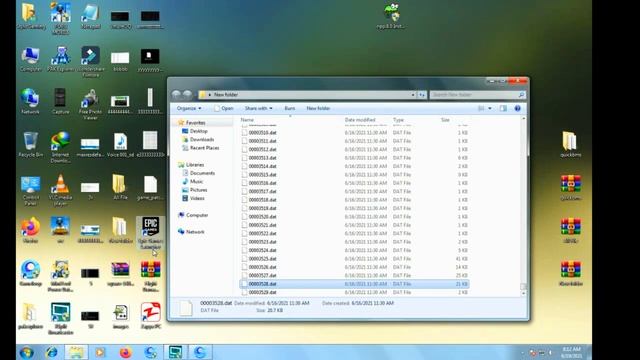640x360 pixels.
Task: Switch to Windows Explorer taskbar button
Action: pyautogui.click(x=76, y=352)
